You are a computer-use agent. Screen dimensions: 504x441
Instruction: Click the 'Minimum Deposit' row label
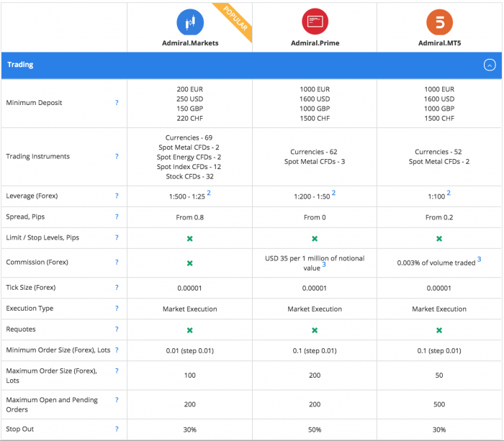click(34, 103)
